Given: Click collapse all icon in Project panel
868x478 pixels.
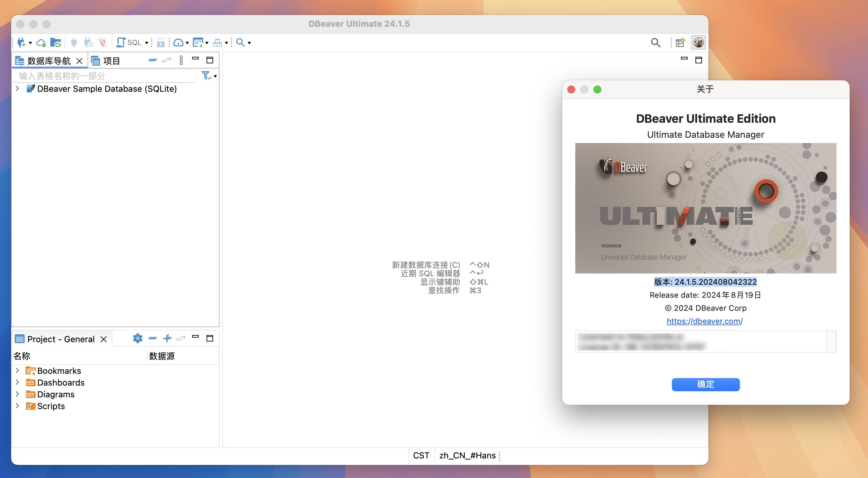Looking at the screenshot, I should click(153, 338).
